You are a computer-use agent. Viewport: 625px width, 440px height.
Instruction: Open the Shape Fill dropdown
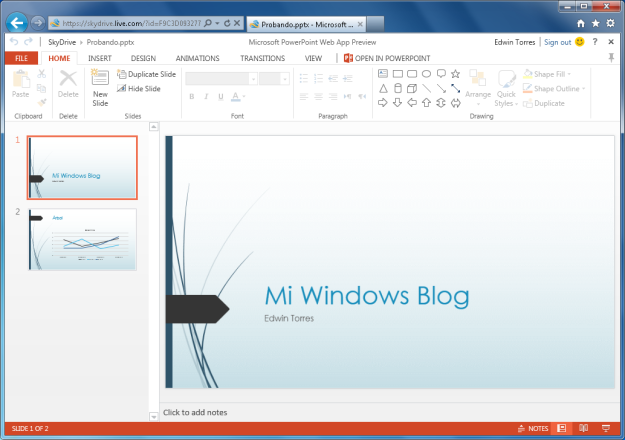(x=547, y=74)
